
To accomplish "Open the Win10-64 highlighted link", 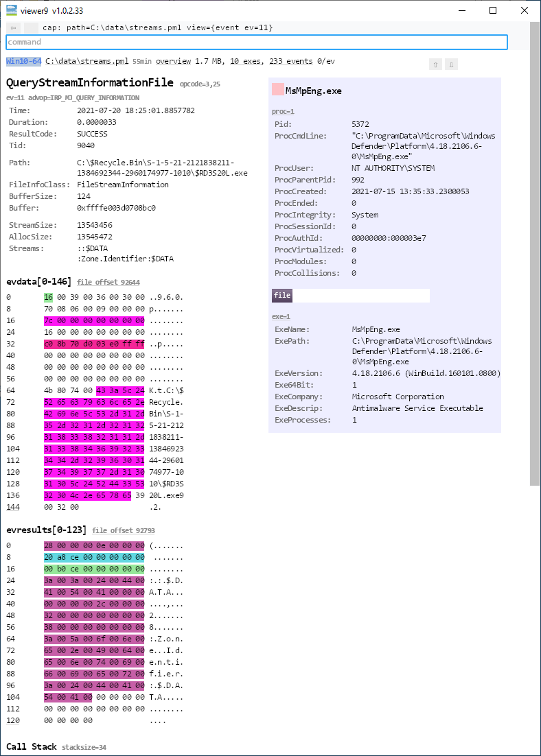I will pos(24,61).
